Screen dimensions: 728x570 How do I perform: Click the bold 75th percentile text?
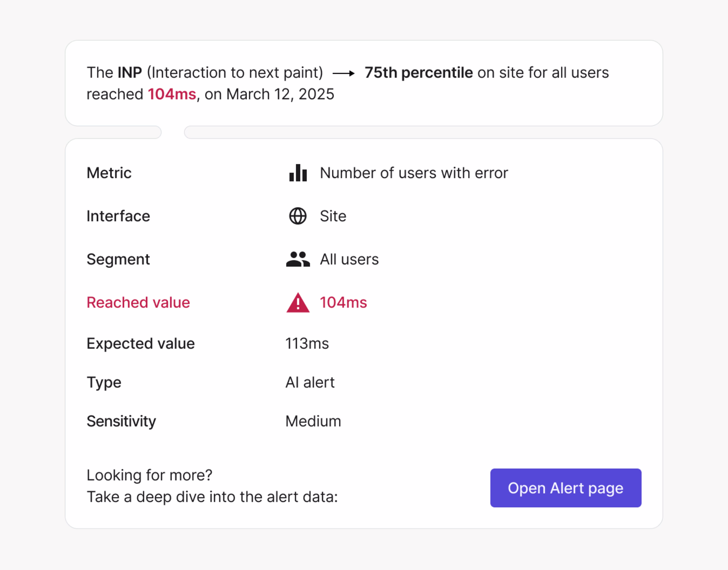419,73
